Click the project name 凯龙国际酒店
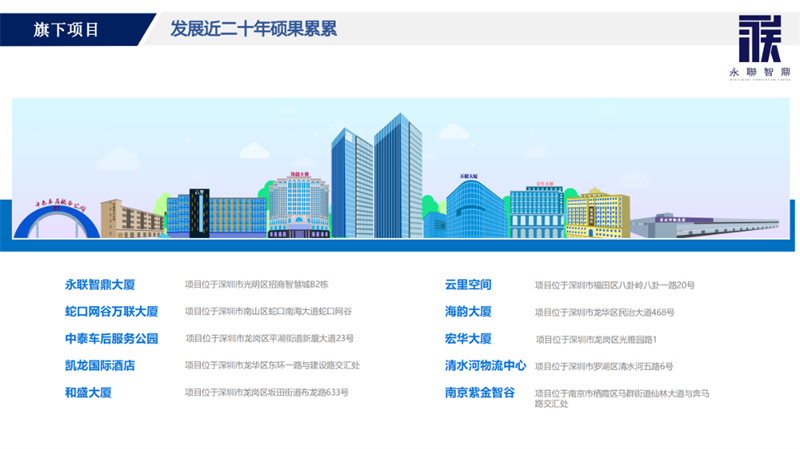 point(100,366)
